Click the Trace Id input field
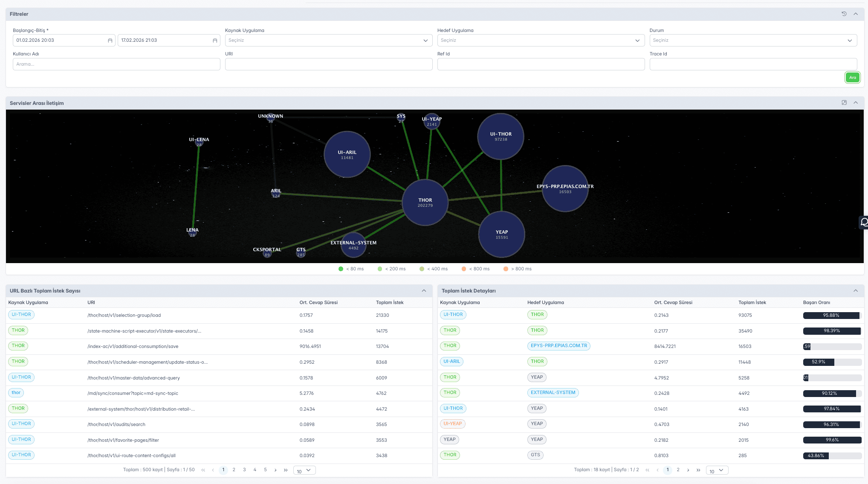The width and height of the screenshot is (868, 484). tap(752, 64)
